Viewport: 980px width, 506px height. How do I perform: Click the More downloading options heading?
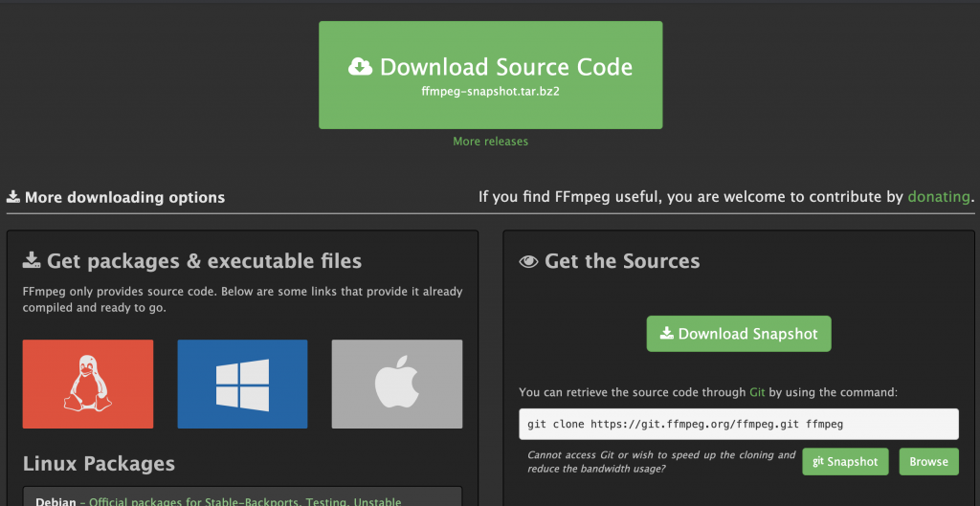[x=116, y=197]
